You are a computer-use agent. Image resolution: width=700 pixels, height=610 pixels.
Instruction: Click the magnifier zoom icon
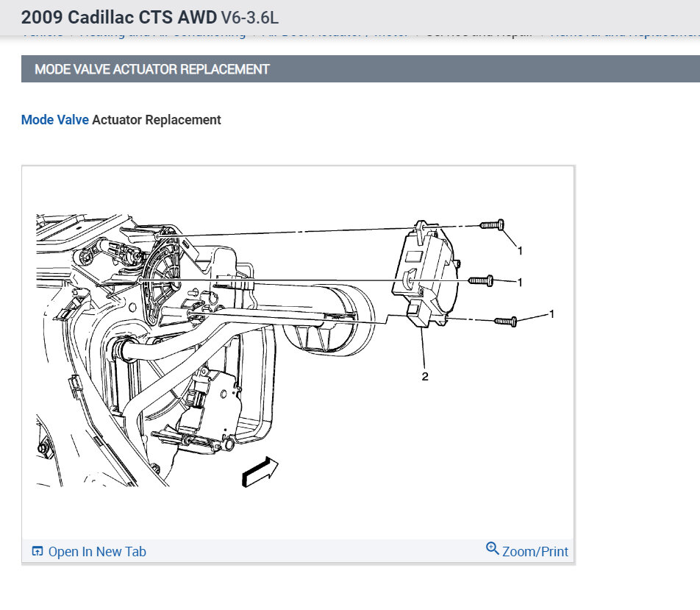[x=493, y=548]
